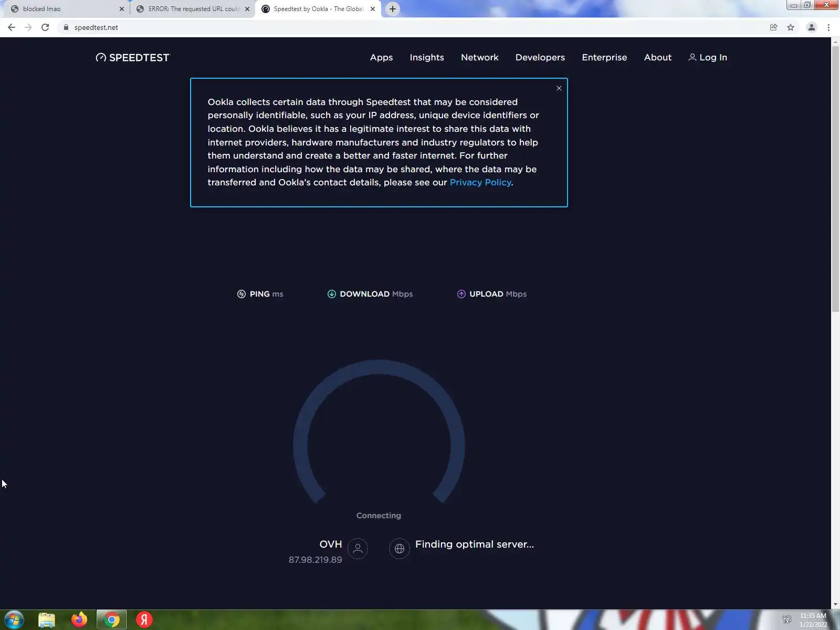Click Chrome icon in taskbar
This screenshot has width=840, height=630.
pyautogui.click(x=111, y=620)
